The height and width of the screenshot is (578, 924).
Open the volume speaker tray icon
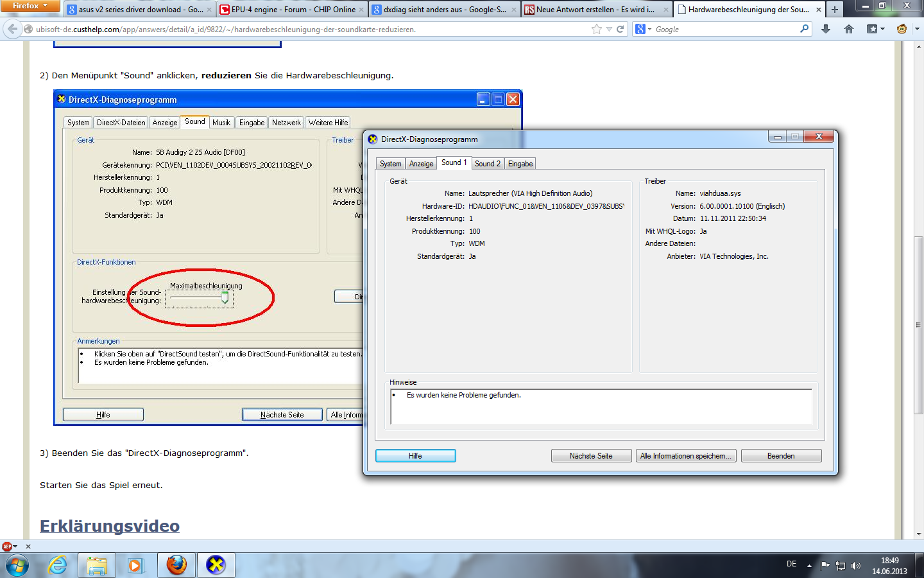click(855, 566)
